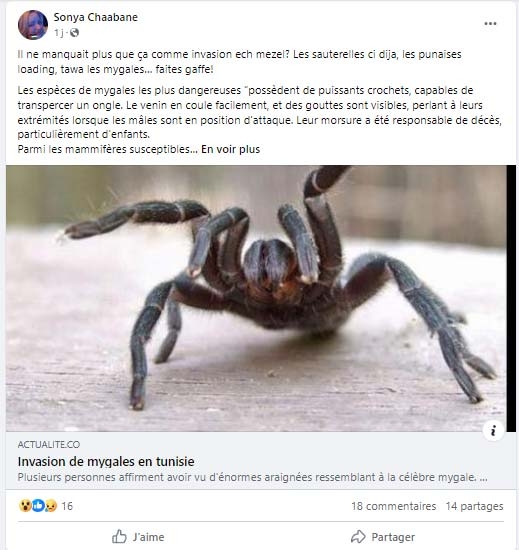
Task: Click the article description snippet text
Action: coord(252,477)
